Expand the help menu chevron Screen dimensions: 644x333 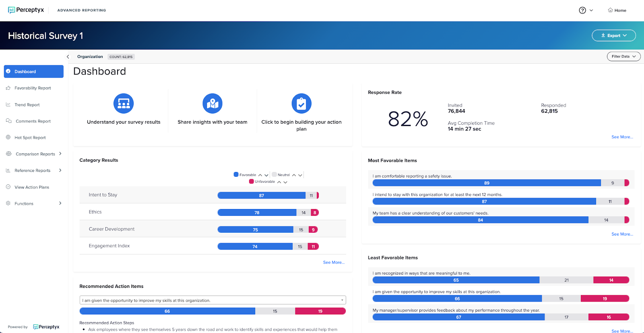(x=591, y=10)
